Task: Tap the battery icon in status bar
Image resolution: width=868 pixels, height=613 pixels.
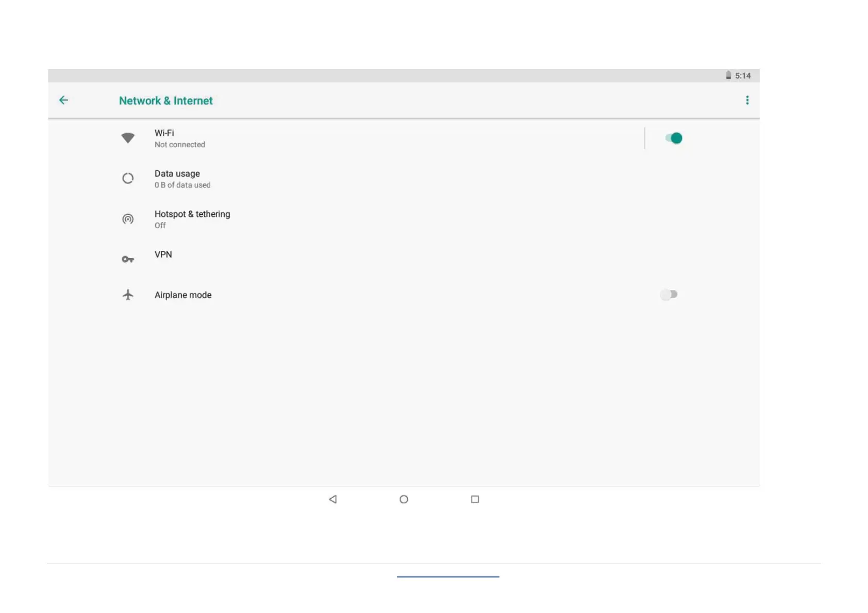Action: (728, 75)
